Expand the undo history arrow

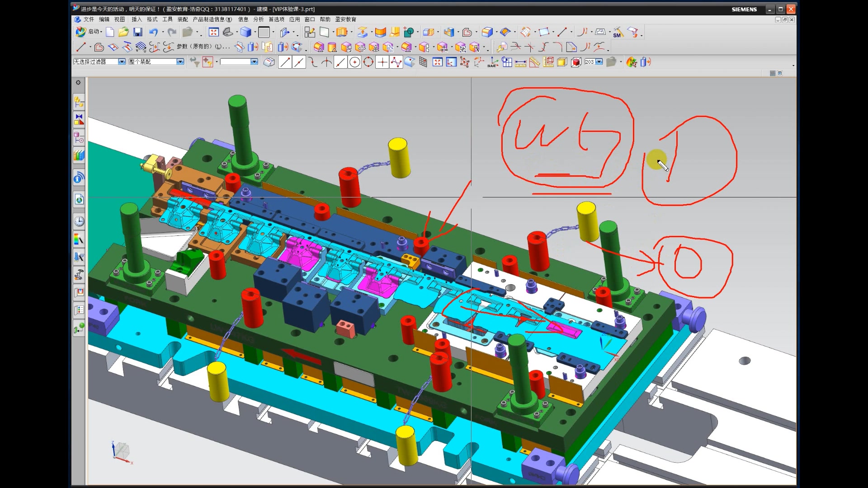tap(162, 32)
